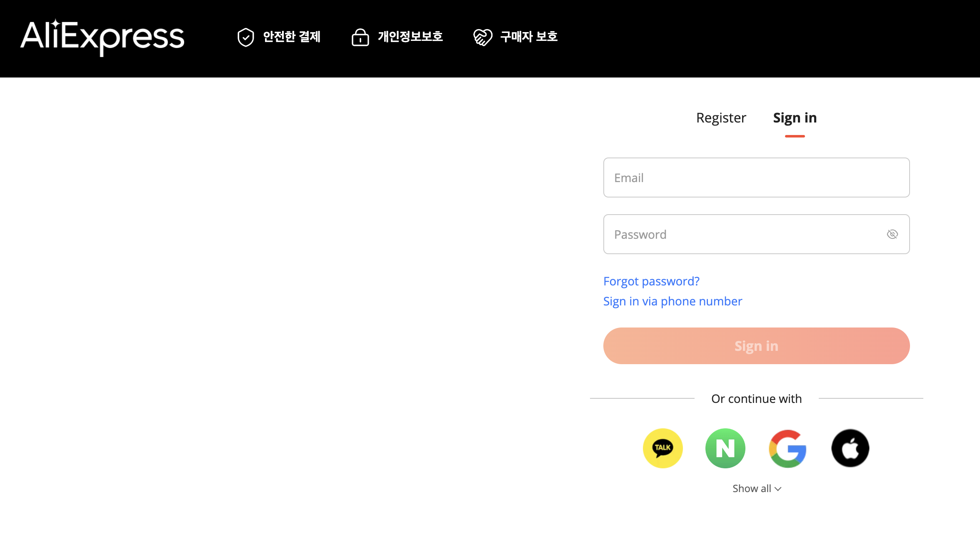980x545 pixels.
Task: Continue with Google login icon
Action: coord(787,448)
